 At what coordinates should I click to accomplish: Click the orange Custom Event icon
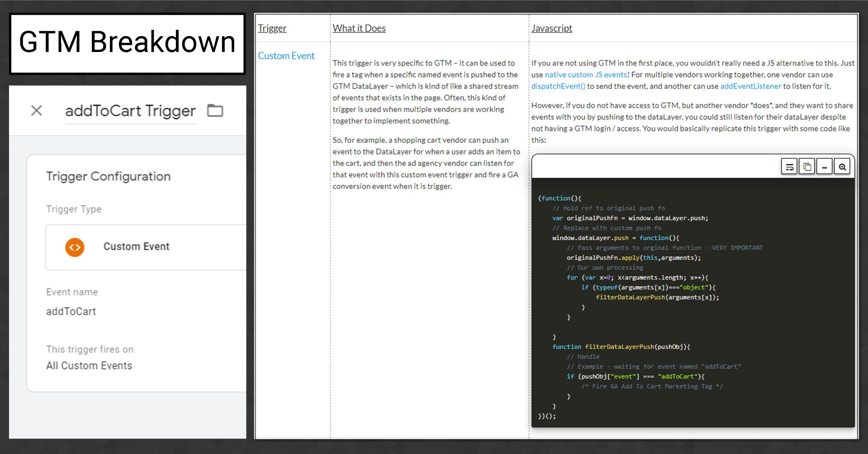click(75, 247)
